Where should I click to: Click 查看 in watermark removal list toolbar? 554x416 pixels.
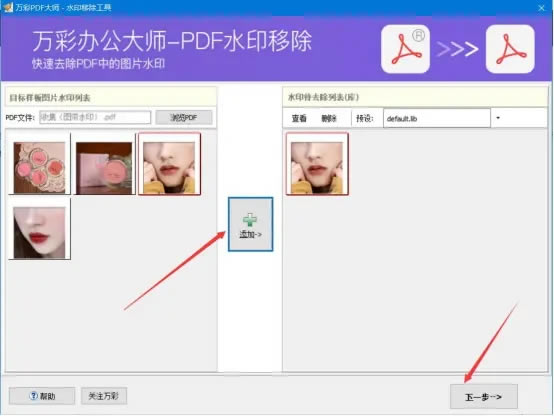point(299,118)
